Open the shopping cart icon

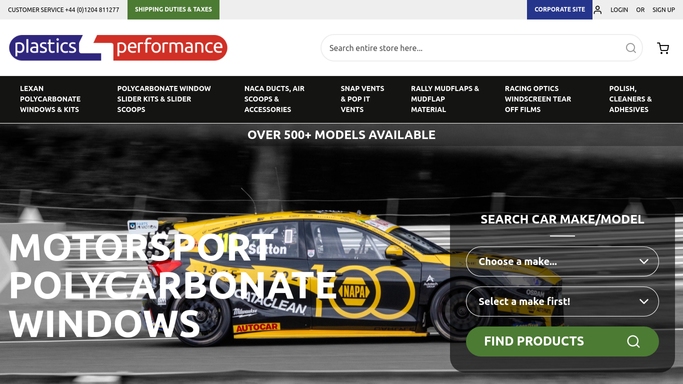(x=663, y=48)
